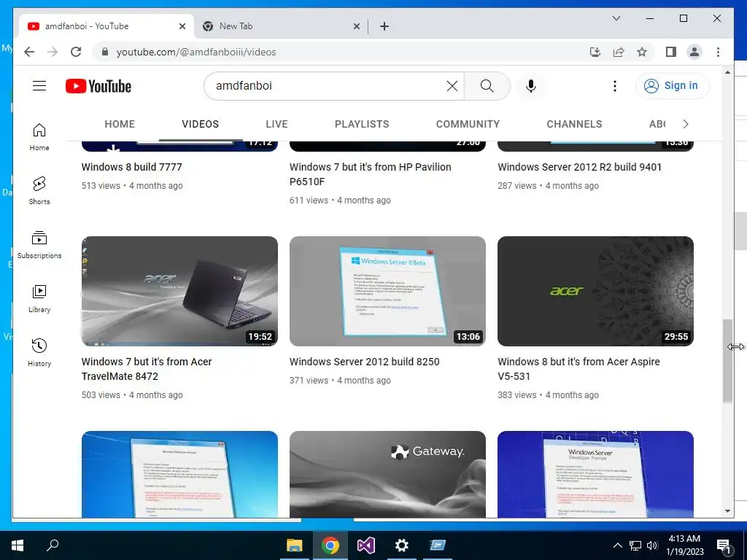Open Windows Server 2012 build 8250 title
747x560 pixels.
365,362
